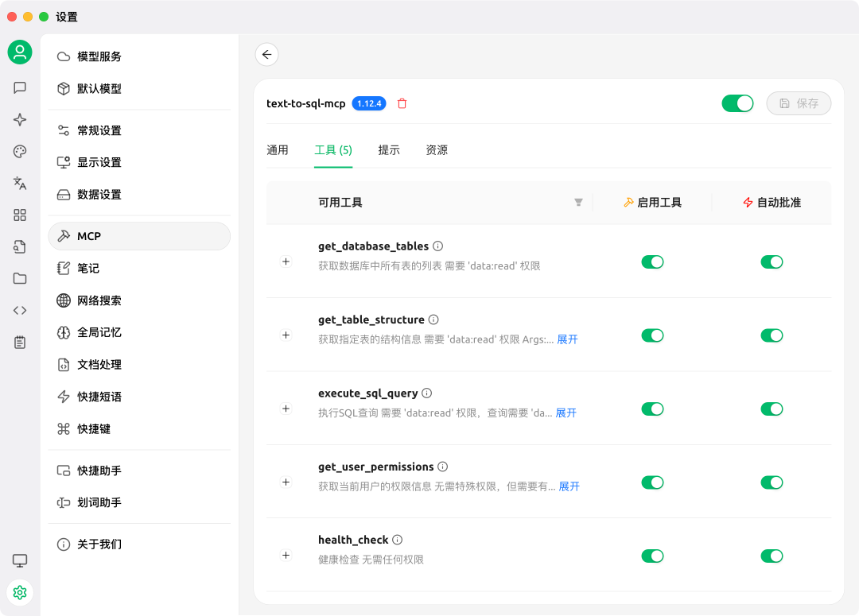The width and height of the screenshot is (859, 616).
Task: Go back using the back arrow button
Action: point(266,54)
